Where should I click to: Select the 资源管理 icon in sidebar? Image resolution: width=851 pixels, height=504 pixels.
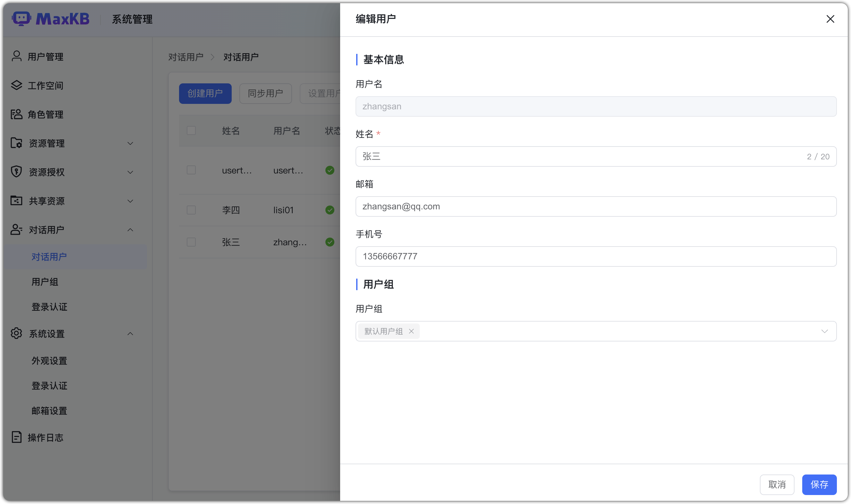(16, 143)
